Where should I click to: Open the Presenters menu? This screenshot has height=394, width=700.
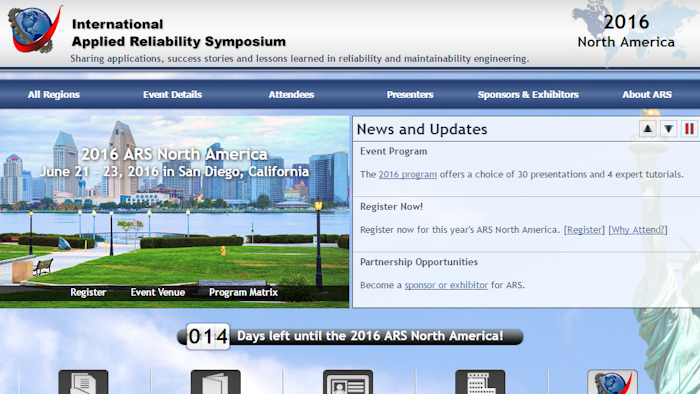[x=410, y=95]
